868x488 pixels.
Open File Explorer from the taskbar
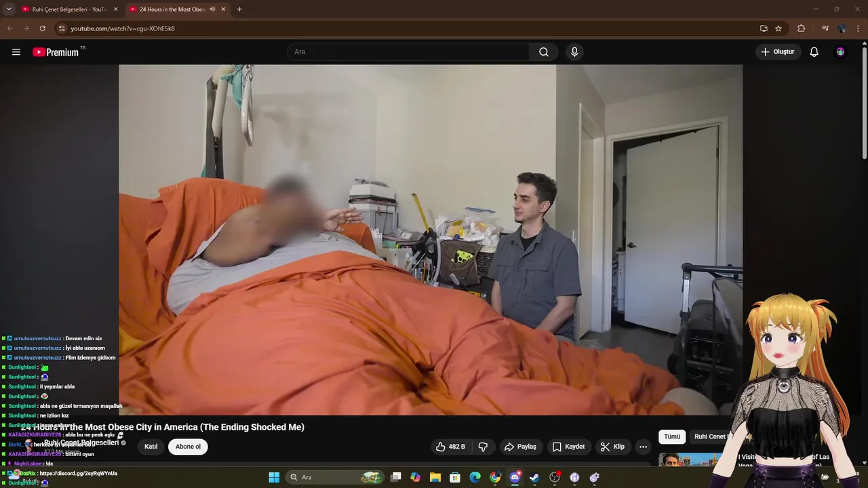[435, 477]
